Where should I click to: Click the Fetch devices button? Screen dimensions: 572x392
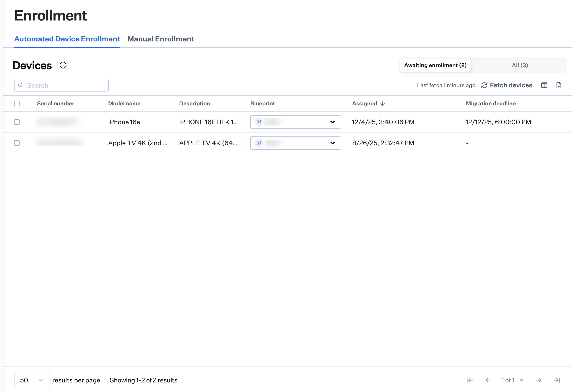[506, 85]
